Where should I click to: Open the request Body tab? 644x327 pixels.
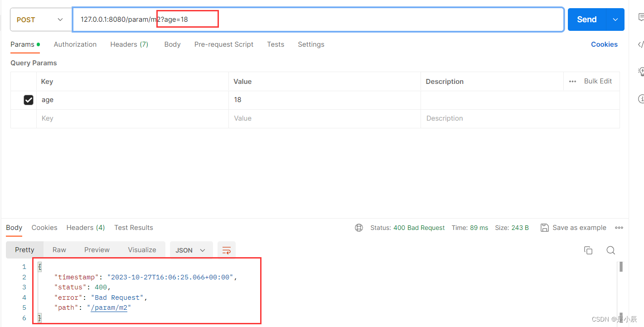172,44
